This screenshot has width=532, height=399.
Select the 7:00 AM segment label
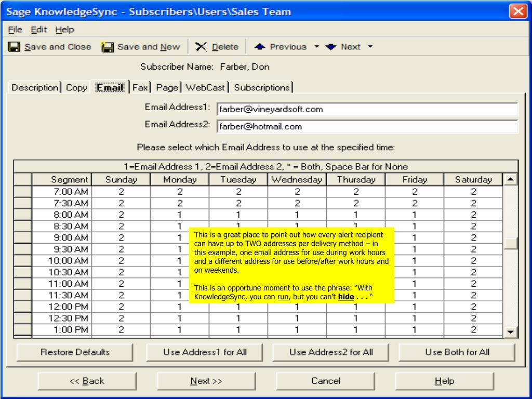[62, 192]
